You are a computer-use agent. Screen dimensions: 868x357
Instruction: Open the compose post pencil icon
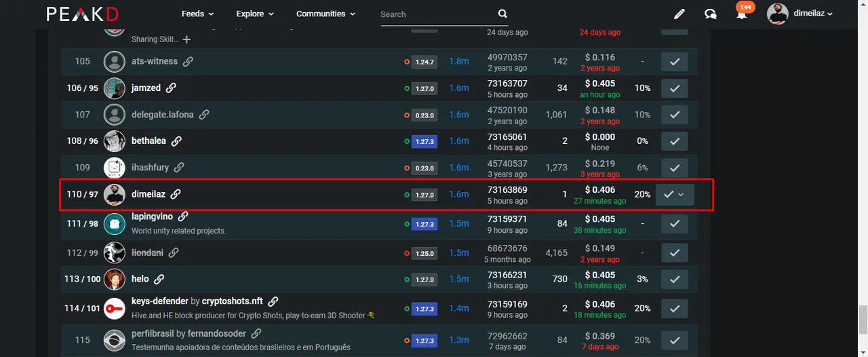click(679, 14)
